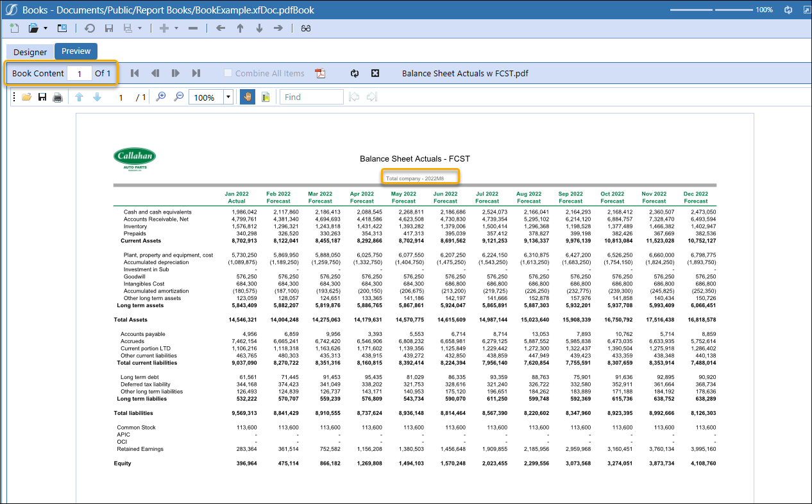Open the 100% zoom level dropdown

tap(228, 97)
